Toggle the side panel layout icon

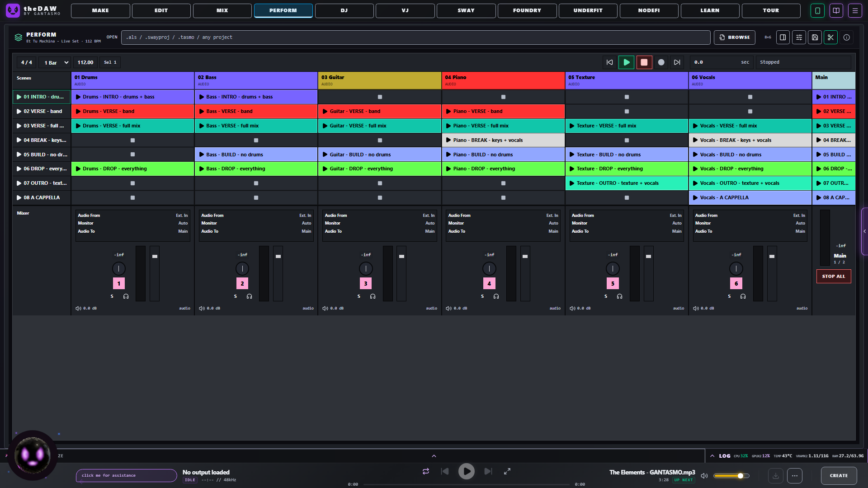click(783, 38)
